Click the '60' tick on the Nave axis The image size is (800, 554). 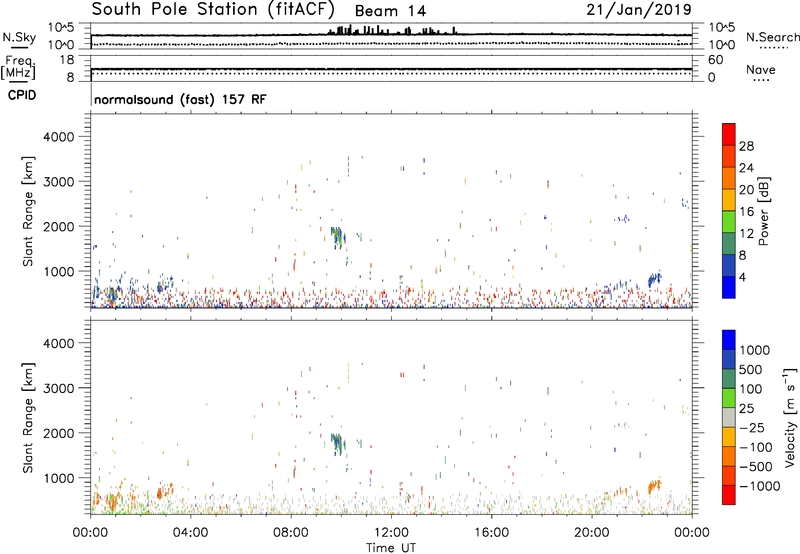[x=715, y=60]
